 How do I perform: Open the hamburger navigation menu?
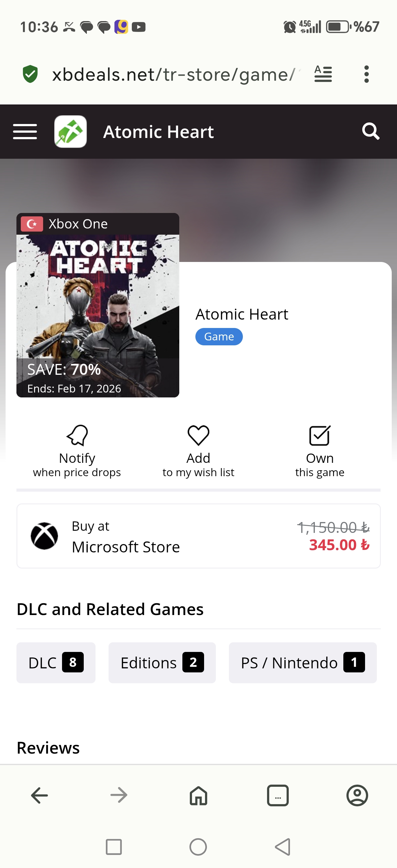coord(25,131)
